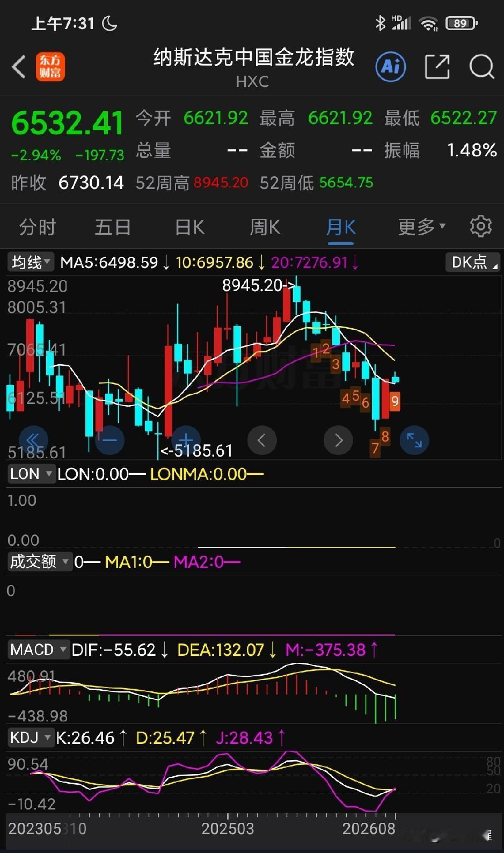Tap the J:28.43 readout
This screenshot has width=504, height=853.
click(x=244, y=738)
